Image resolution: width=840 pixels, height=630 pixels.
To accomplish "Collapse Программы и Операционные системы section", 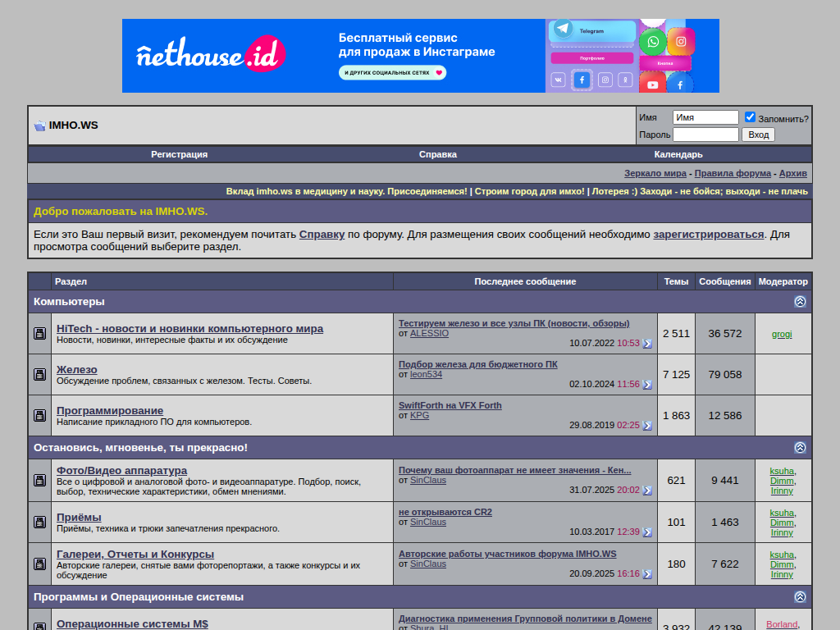I will pos(800,597).
